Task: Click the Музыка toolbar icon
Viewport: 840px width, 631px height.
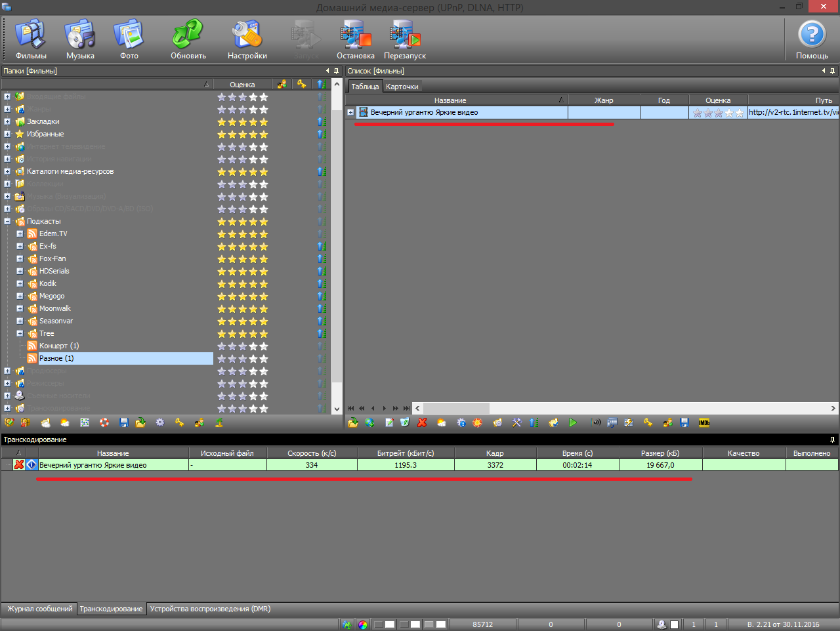Action: click(80, 40)
